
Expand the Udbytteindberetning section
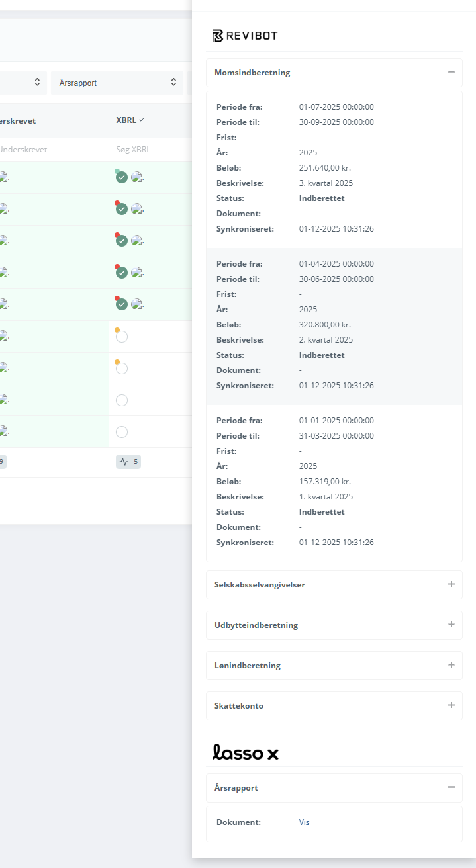point(451,625)
